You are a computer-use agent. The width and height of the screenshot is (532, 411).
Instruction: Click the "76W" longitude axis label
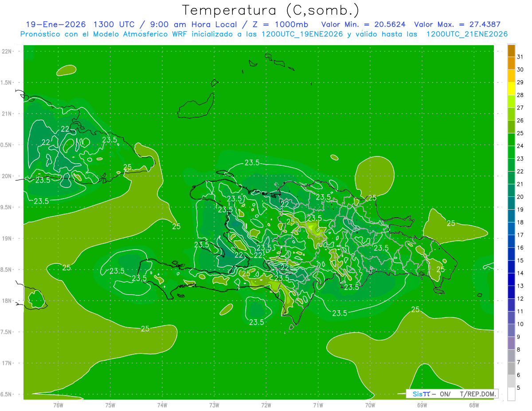(58, 405)
